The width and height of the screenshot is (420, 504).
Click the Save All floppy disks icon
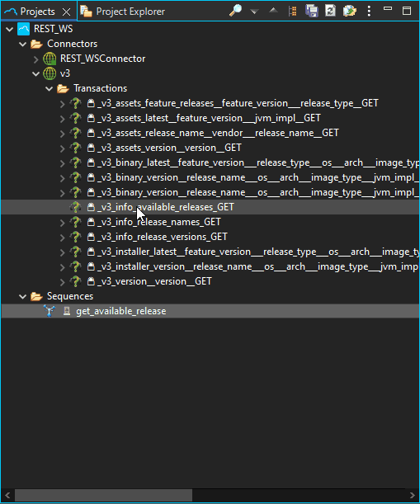[312, 11]
